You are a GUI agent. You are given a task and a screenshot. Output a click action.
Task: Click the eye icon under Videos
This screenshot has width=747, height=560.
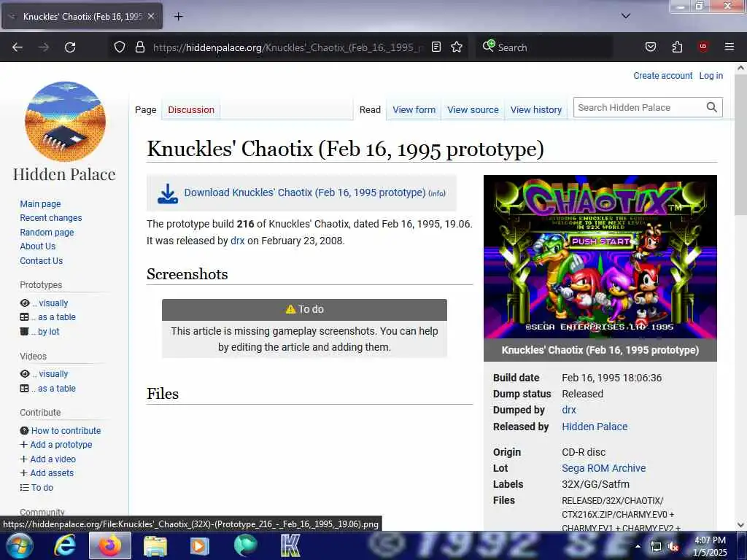[25, 374]
